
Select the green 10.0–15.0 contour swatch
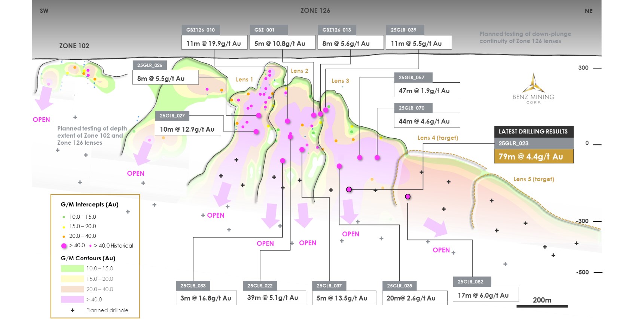(72, 269)
